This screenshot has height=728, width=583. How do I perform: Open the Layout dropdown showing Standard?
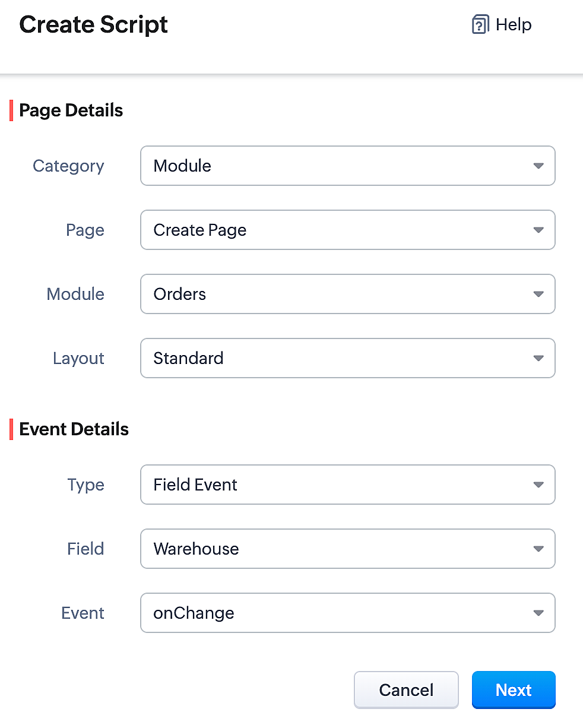click(348, 358)
